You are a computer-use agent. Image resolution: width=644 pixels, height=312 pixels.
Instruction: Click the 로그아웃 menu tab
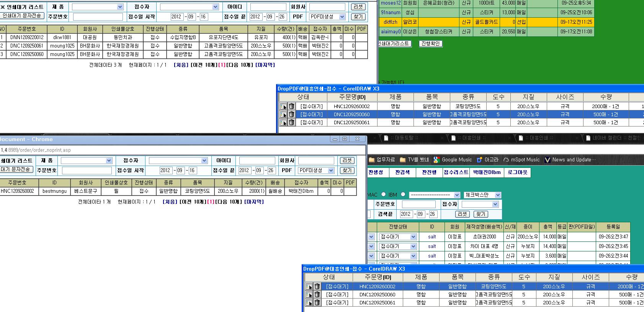click(x=517, y=172)
